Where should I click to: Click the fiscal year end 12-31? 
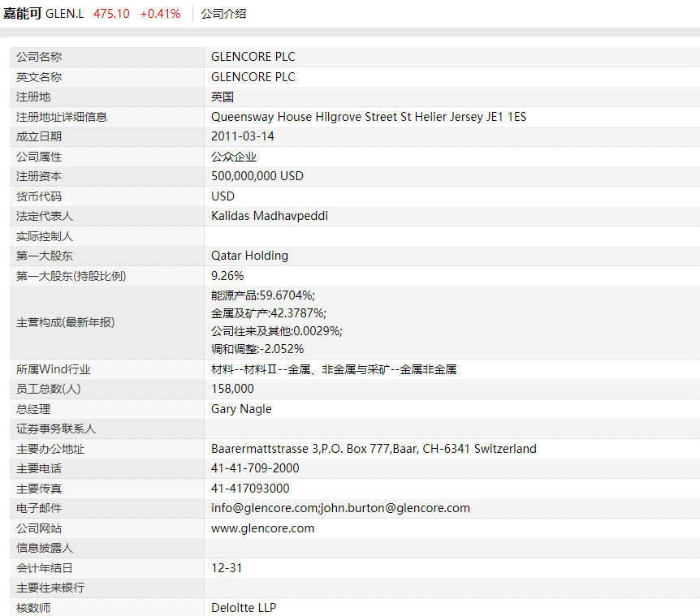227,568
